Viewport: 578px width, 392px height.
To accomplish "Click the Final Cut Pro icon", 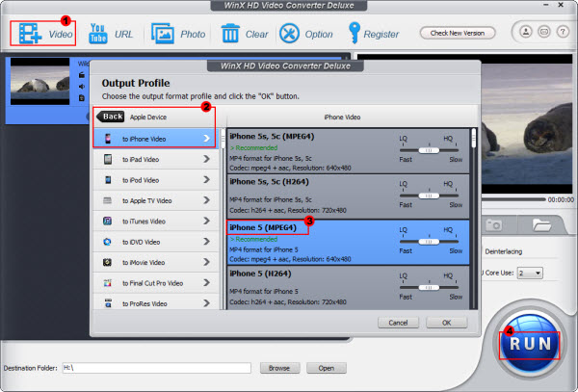I will click(x=107, y=283).
